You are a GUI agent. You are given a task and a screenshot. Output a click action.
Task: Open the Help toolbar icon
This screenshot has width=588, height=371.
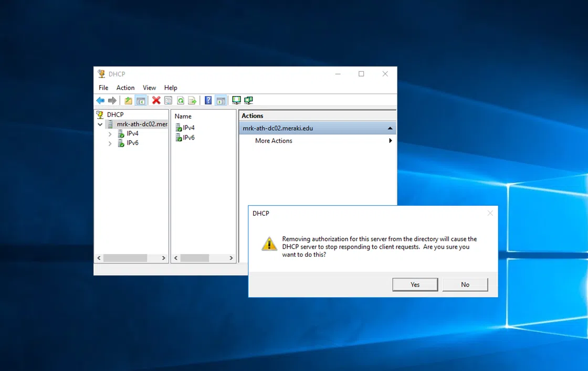pyautogui.click(x=208, y=100)
